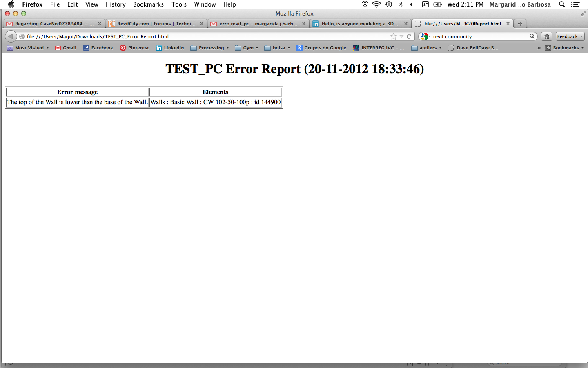Open the Facebook bookmark

98,48
